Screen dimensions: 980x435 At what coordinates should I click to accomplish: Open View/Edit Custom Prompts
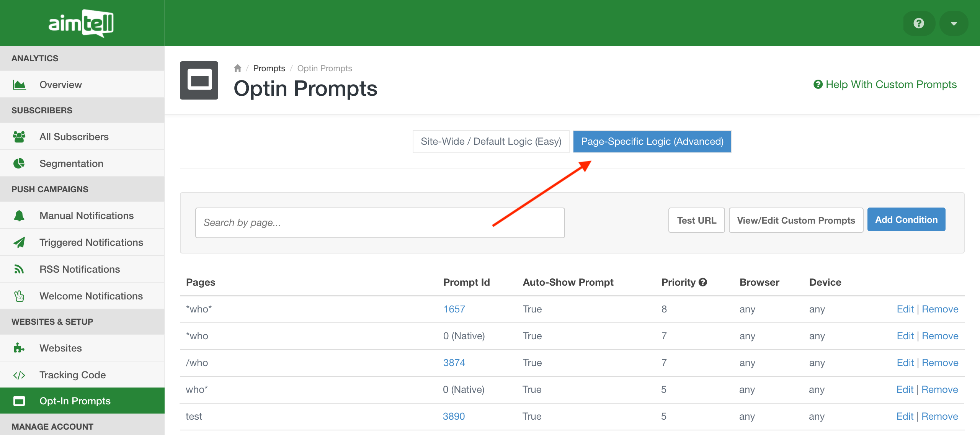[x=796, y=221]
